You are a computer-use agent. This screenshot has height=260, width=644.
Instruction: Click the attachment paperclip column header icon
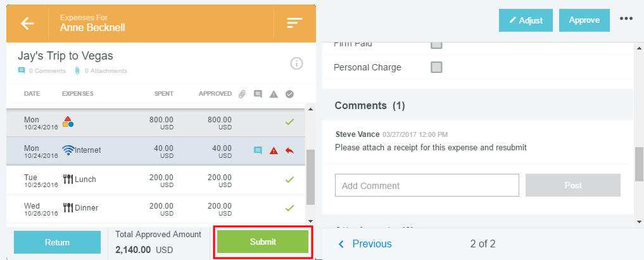click(x=242, y=94)
